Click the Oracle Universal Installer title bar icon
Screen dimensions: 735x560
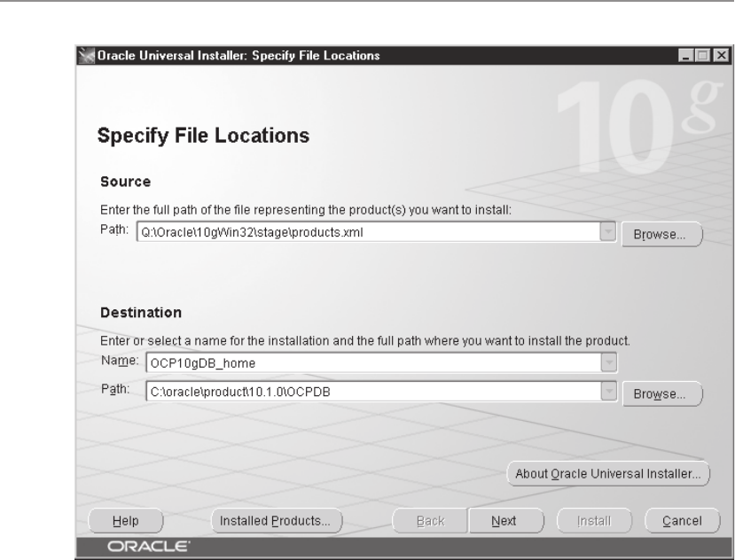[87, 56]
